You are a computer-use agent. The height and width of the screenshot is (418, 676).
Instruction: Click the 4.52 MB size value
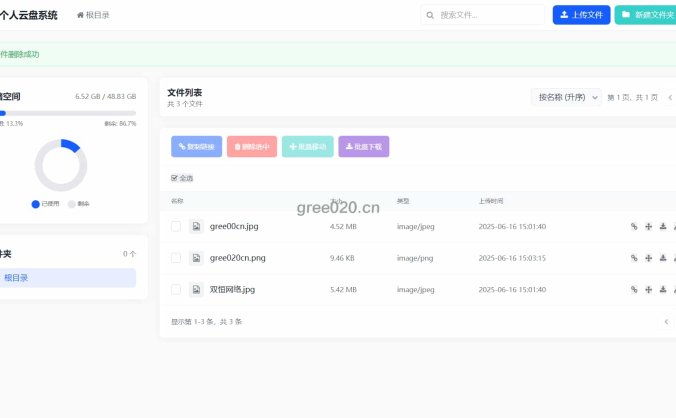pos(343,226)
